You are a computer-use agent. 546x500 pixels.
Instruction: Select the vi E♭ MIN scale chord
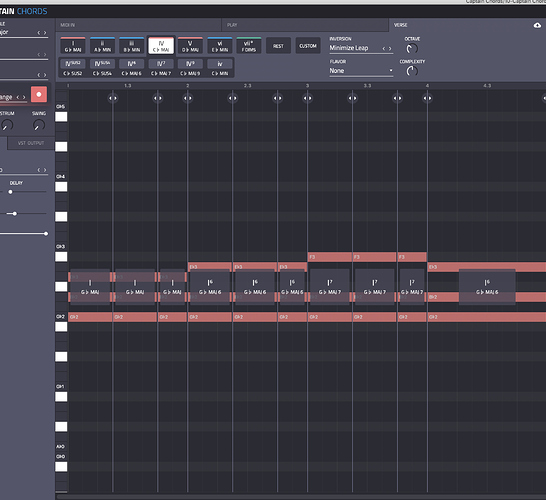(220, 46)
